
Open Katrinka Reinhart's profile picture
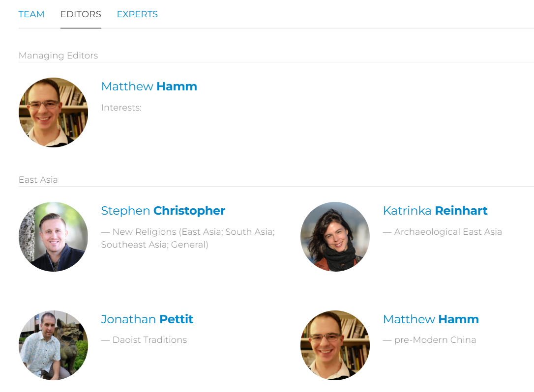tap(335, 236)
